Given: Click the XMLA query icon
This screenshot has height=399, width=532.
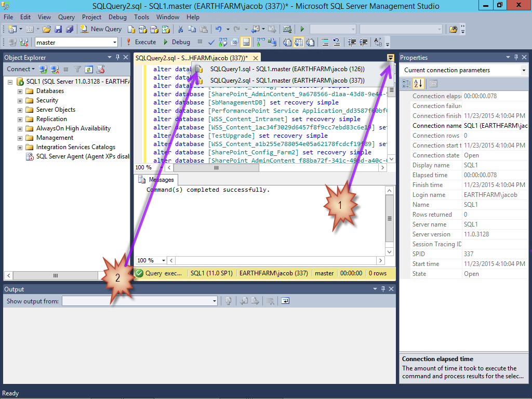Looking at the screenshot, I should (166, 30).
